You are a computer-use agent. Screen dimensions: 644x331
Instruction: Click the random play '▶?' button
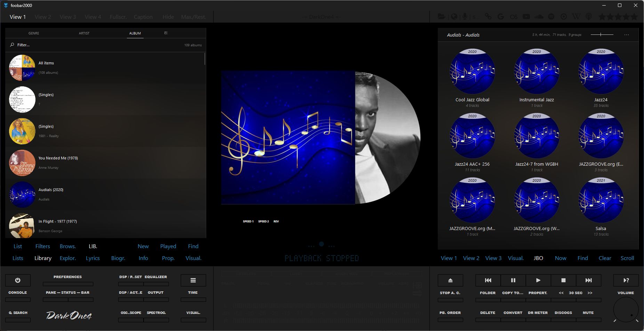pyautogui.click(x=626, y=280)
